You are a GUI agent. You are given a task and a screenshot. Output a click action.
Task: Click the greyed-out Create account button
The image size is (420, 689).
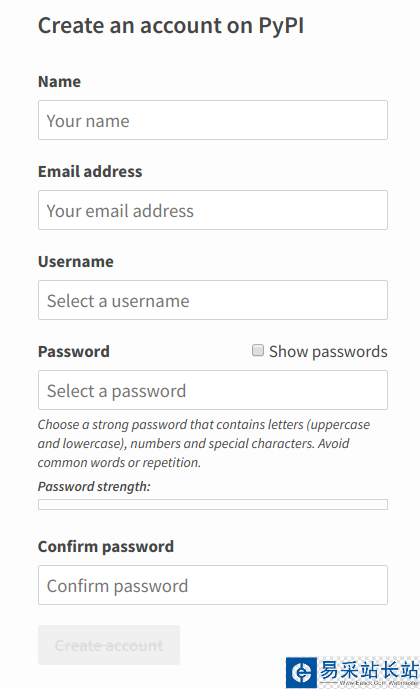109,645
